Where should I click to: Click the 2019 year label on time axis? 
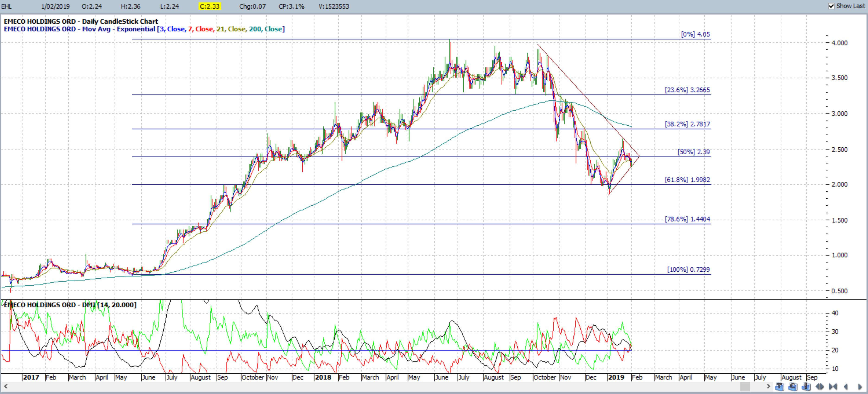click(x=616, y=378)
